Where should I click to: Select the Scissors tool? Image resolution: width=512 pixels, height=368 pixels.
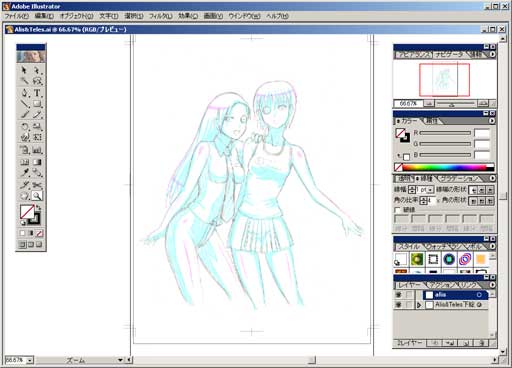click(x=37, y=185)
